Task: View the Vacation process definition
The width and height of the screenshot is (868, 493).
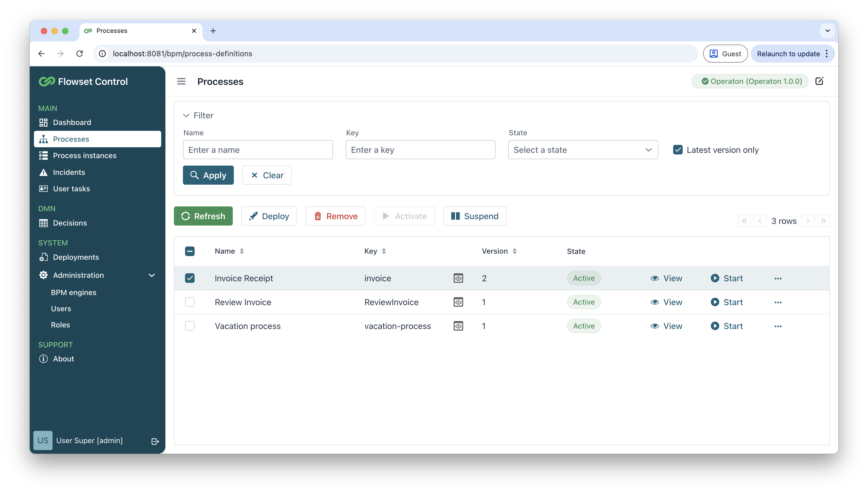Action: click(667, 326)
